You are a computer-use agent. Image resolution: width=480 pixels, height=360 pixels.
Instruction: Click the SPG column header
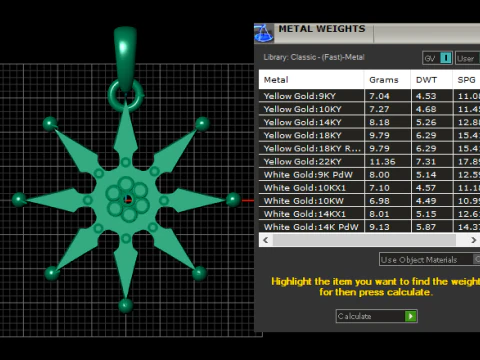(467, 80)
